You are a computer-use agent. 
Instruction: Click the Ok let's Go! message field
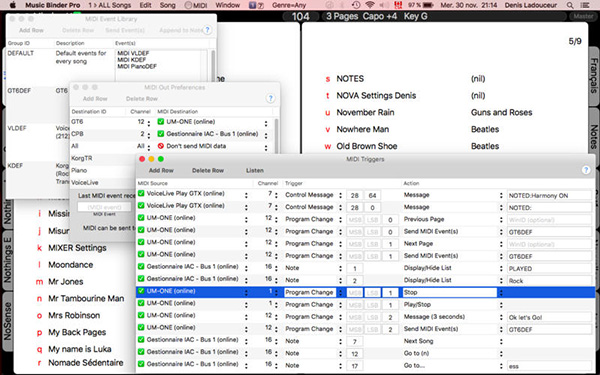(x=549, y=317)
